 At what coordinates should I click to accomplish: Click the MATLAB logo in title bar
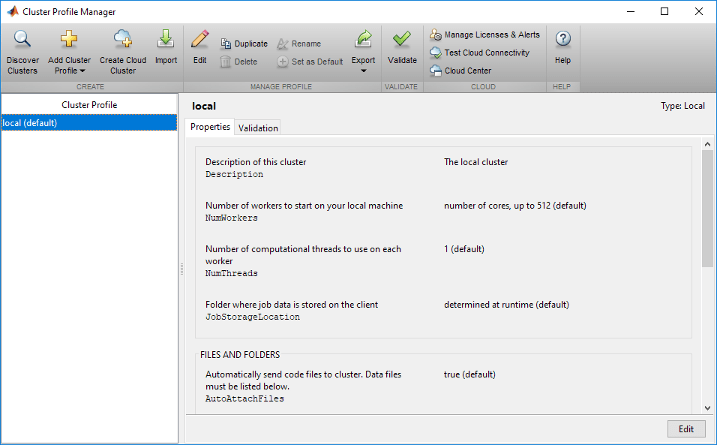(x=12, y=11)
